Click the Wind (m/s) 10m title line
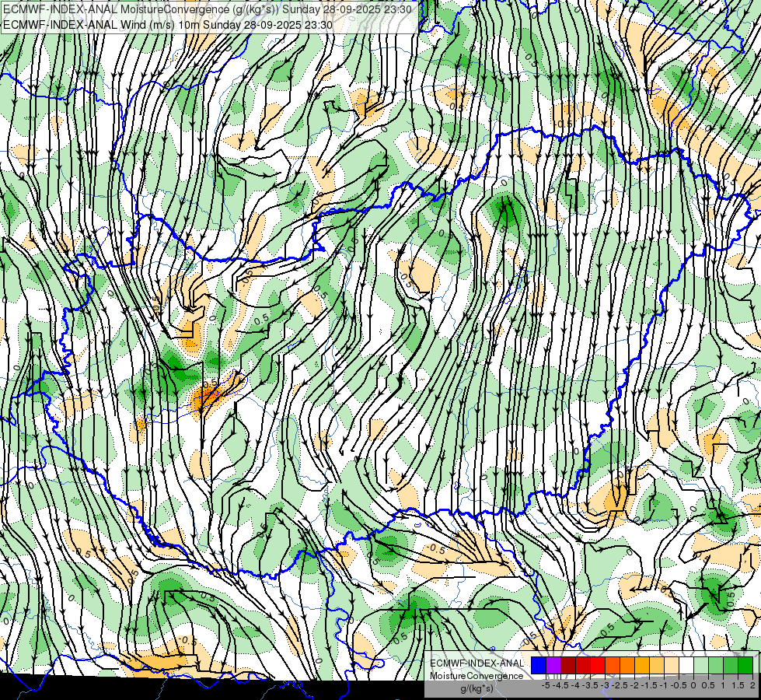The image size is (761, 700). click(x=168, y=25)
